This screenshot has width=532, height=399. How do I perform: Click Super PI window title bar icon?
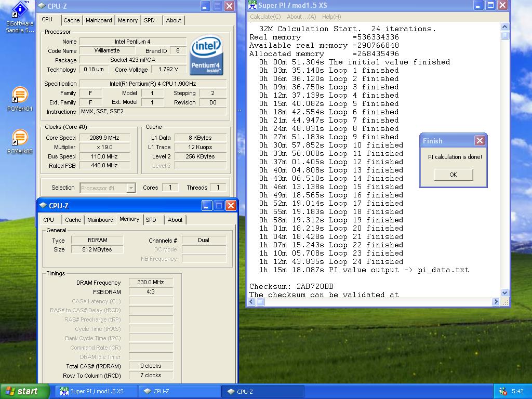252,5
